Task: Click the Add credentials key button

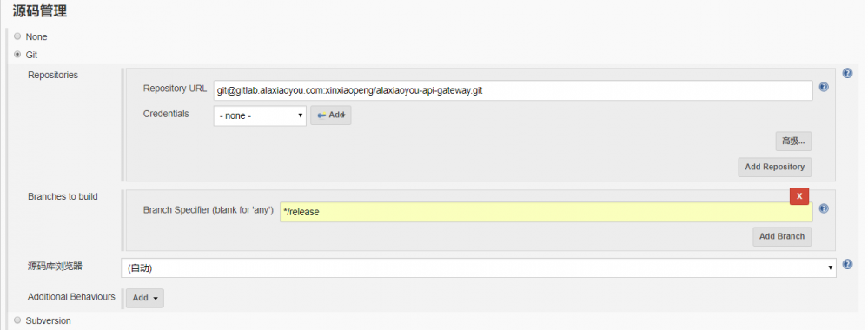Action: [x=330, y=115]
